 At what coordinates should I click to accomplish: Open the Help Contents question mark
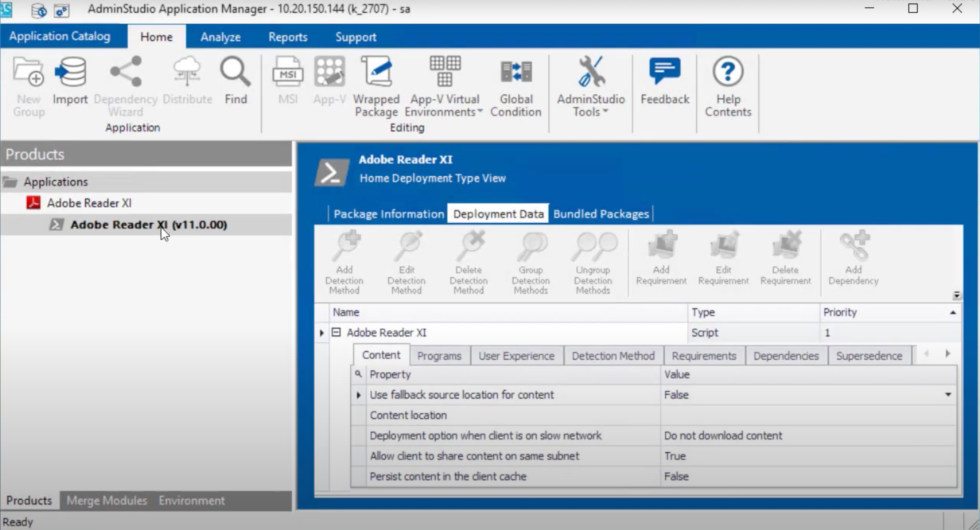(728, 72)
